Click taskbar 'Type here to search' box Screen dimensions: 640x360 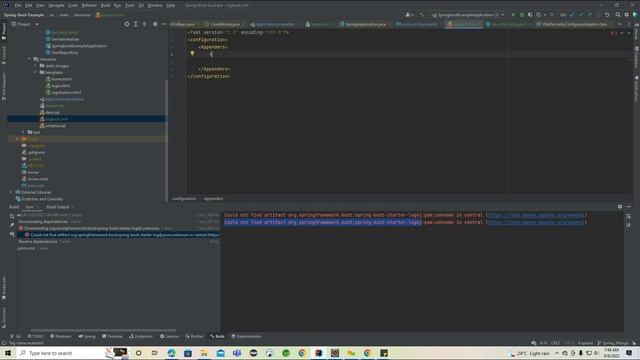point(60,353)
